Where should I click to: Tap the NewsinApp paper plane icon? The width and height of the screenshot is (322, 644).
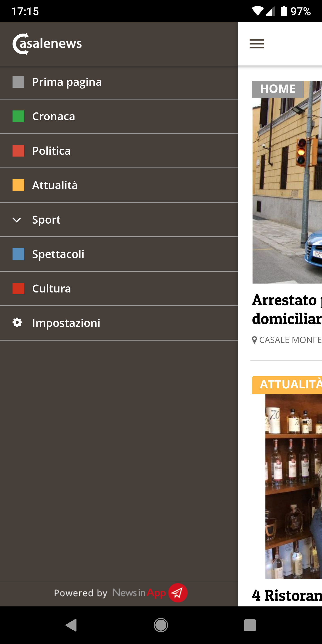coord(178,593)
